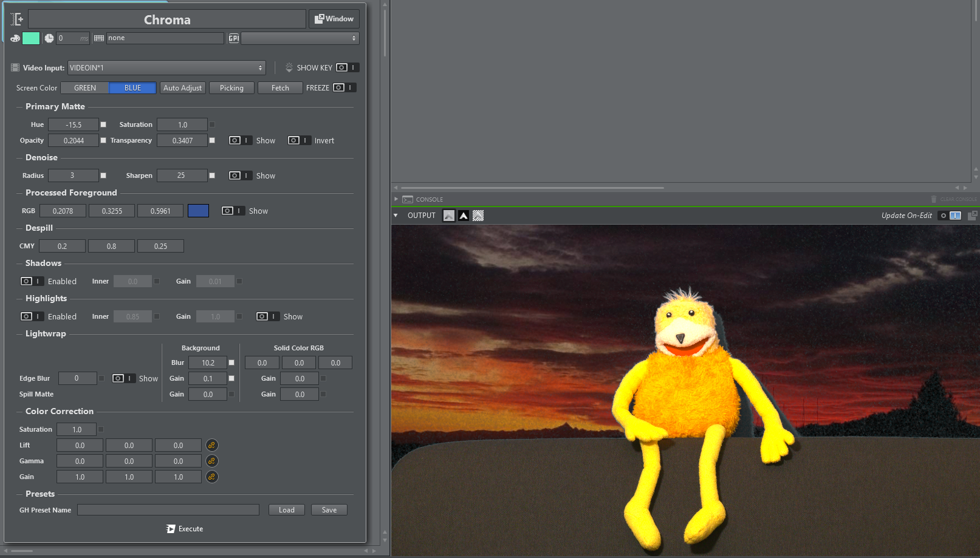Select the checkerboard transparency icon in OUTPUT

(x=478, y=216)
